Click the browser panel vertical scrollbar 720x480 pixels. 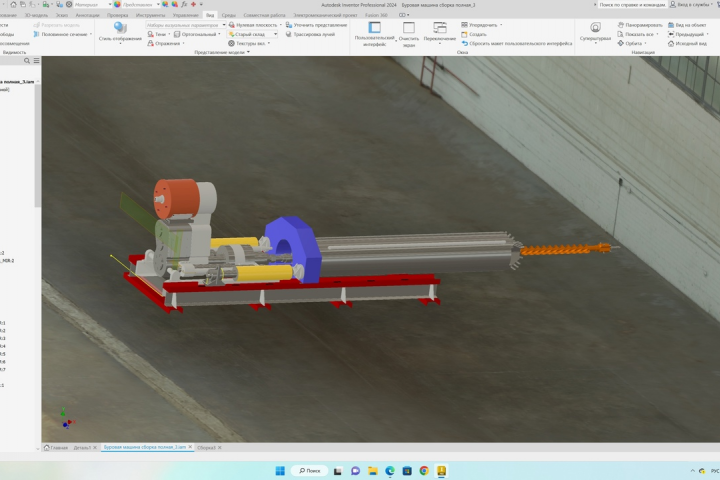pos(38,147)
